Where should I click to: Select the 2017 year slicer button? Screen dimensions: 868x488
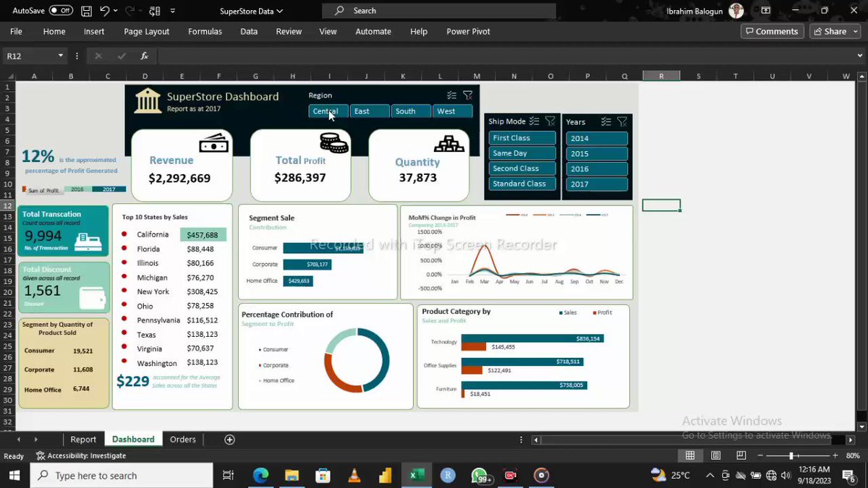(597, 184)
